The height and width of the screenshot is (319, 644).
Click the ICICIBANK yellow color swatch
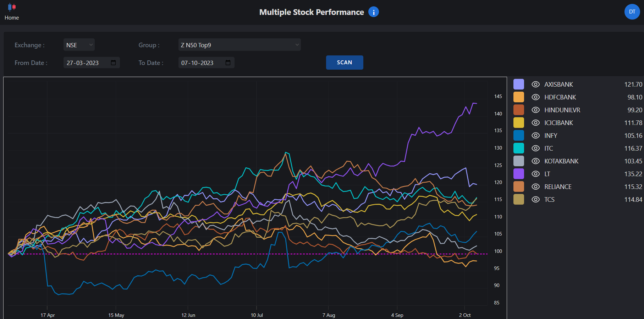519,123
